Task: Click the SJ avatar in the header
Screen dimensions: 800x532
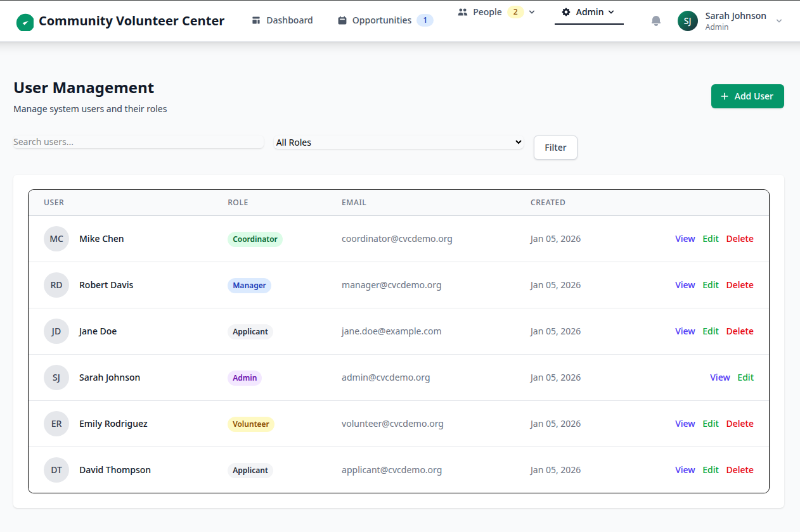Action: click(x=688, y=21)
